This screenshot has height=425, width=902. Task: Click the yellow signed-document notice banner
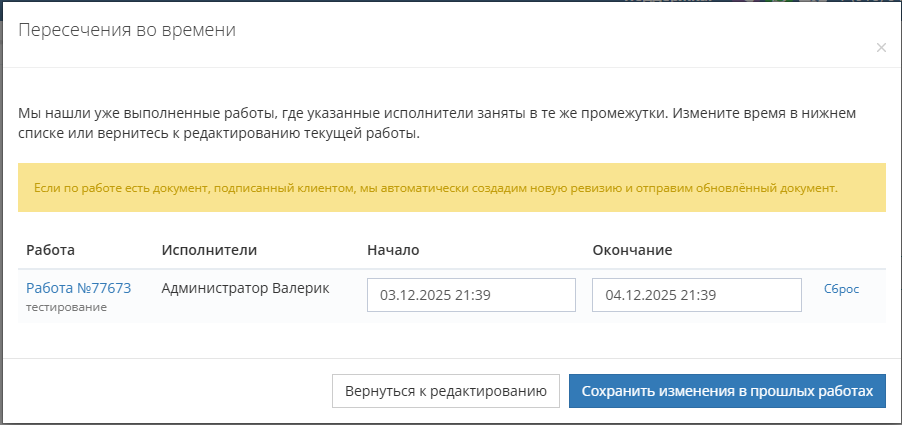(451, 187)
